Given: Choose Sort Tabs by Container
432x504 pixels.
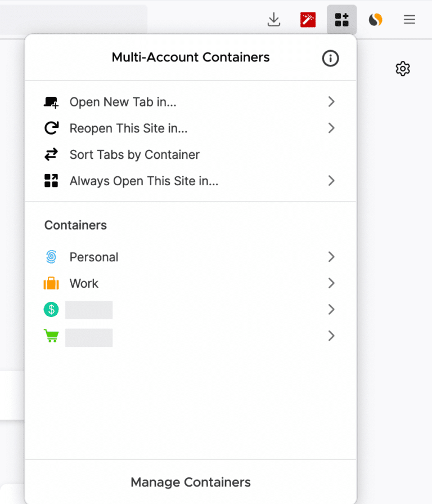Looking at the screenshot, I should click(134, 154).
